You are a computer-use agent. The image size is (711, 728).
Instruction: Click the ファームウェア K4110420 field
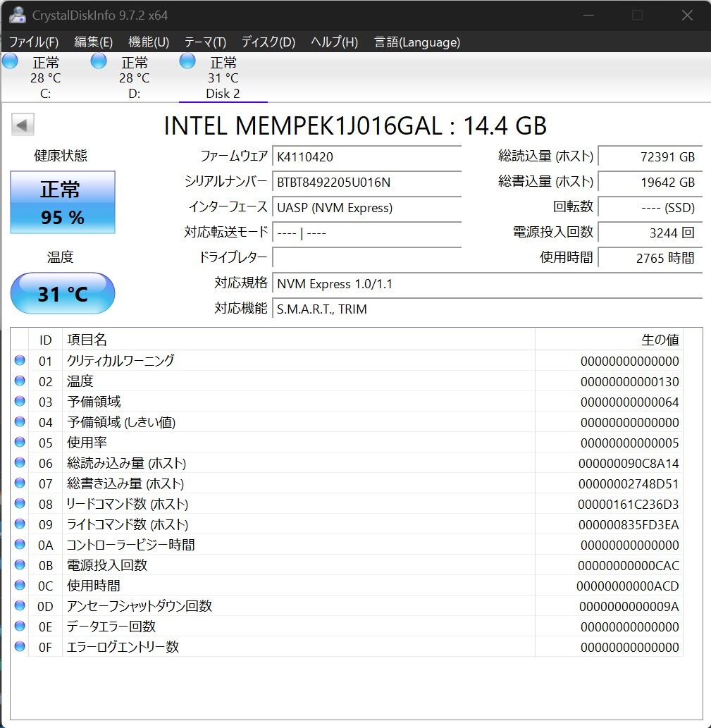[x=366, y=156]
